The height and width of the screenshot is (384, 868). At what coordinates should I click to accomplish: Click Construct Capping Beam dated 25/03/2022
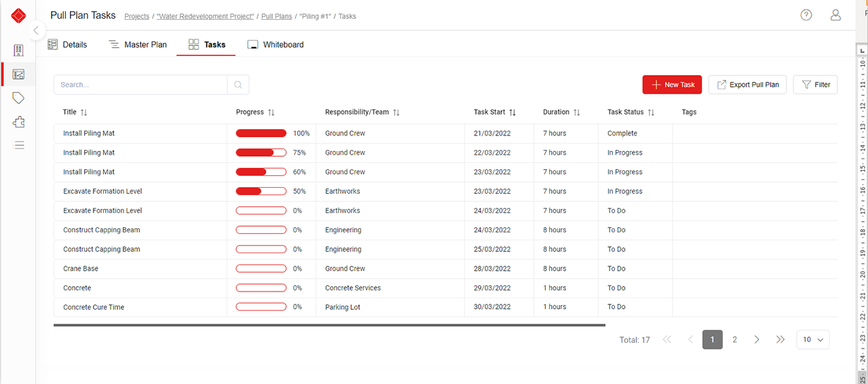click(102, 249)
